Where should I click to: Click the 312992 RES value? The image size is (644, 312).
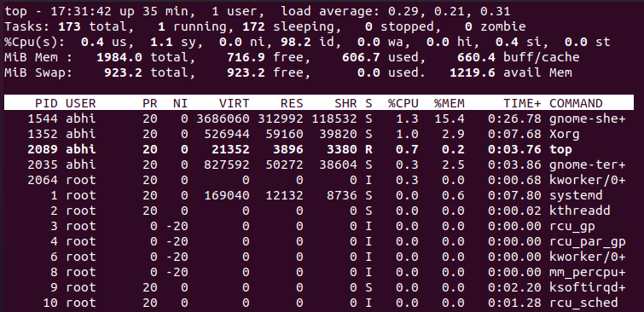[x=281, y=118]
